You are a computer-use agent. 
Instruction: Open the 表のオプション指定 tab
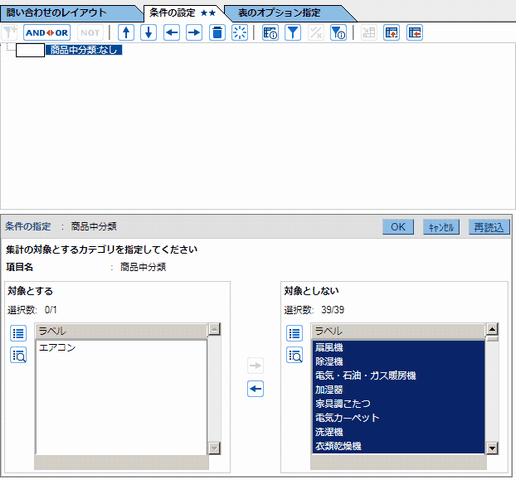click(x=288, y=13)
